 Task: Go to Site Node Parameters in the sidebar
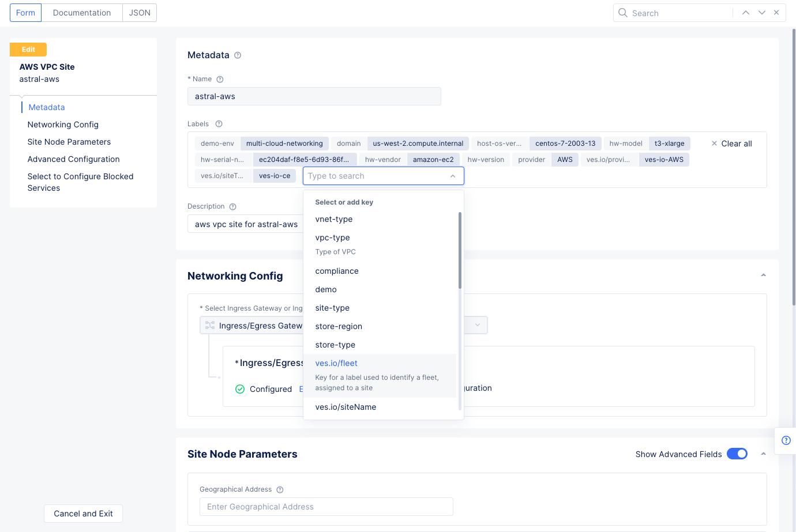[x=69, y=141]
